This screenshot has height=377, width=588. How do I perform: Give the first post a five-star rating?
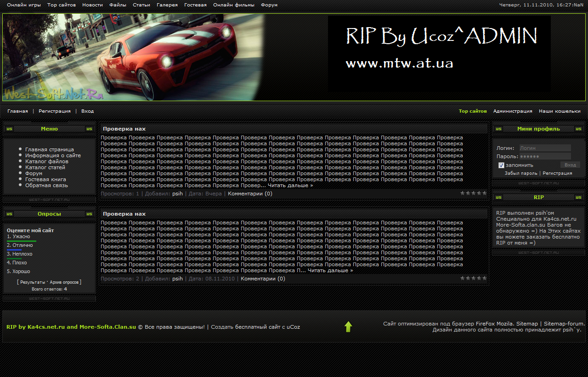pos(484,193)
